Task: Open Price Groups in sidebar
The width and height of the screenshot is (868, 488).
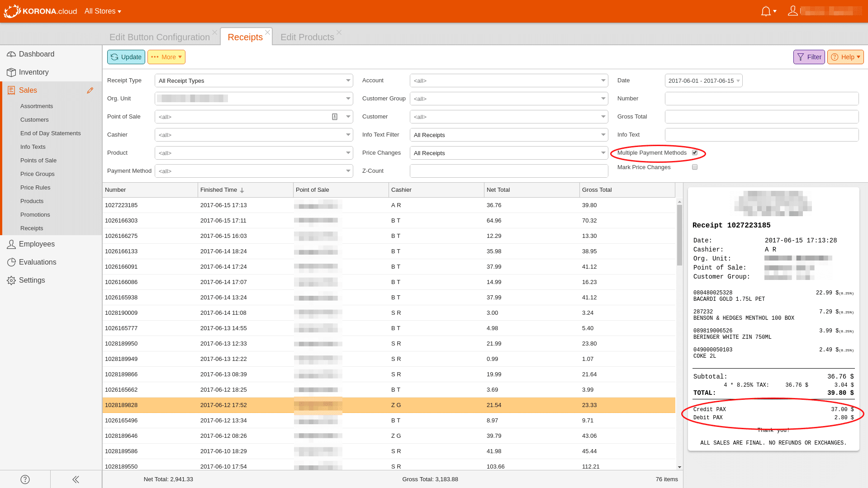Action: [38, 174]
